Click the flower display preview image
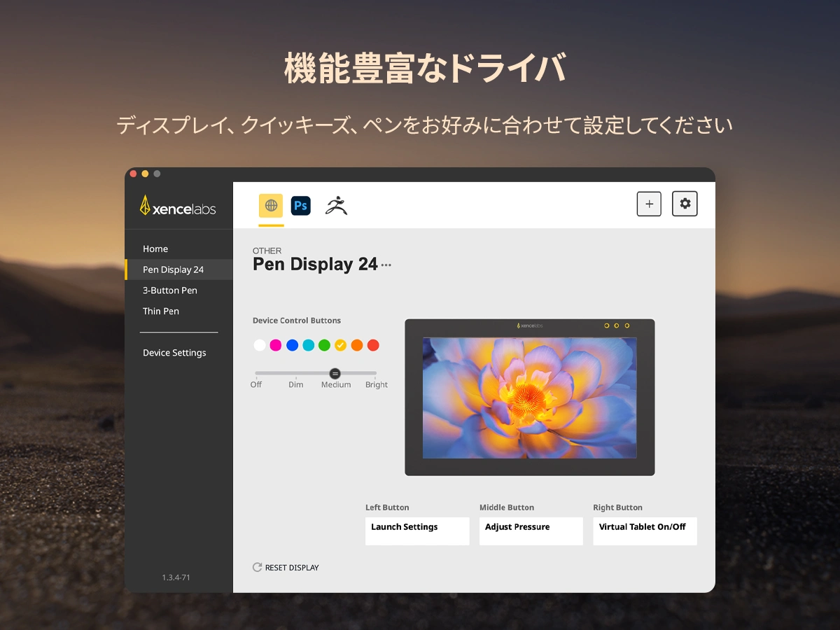Image resolution: width=840 pixels, height=630 pixels. click(x=530, y=398)
